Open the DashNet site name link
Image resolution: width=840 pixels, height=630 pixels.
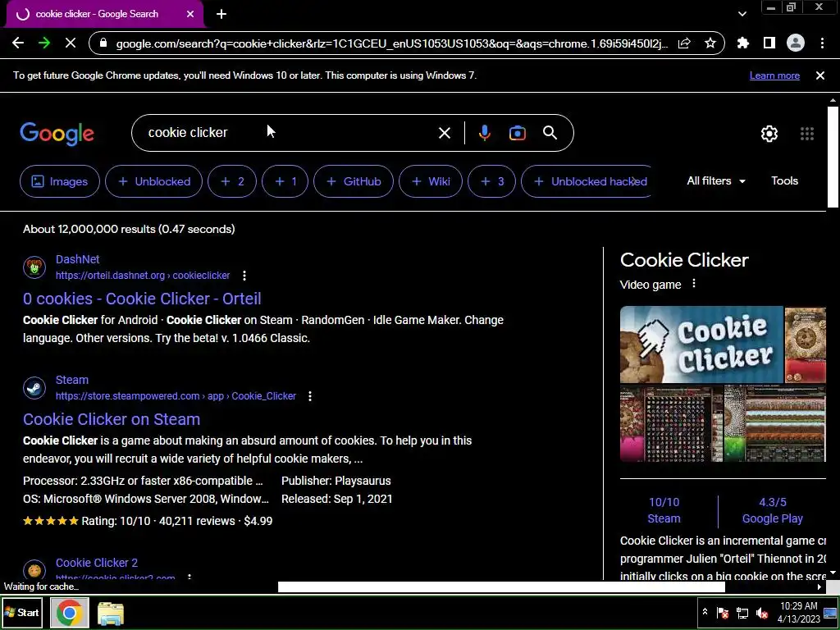pyautogui.click(x=78, y=259)
